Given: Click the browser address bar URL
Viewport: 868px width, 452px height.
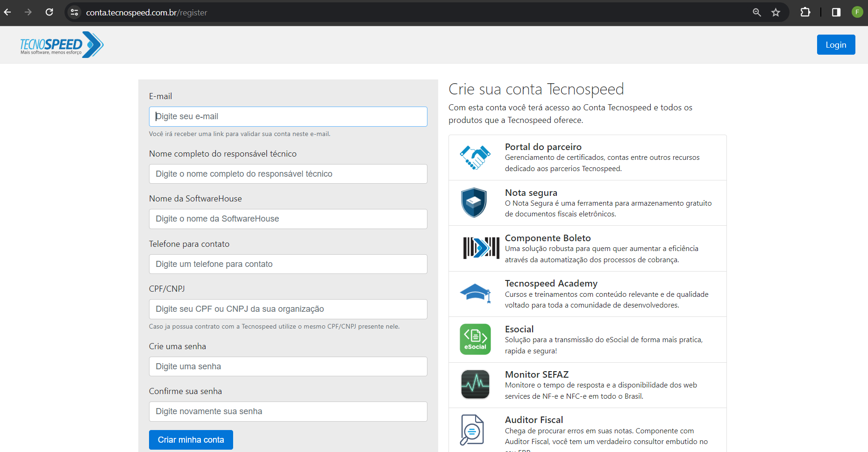Looking at the screenshot, I should [147, 13].
